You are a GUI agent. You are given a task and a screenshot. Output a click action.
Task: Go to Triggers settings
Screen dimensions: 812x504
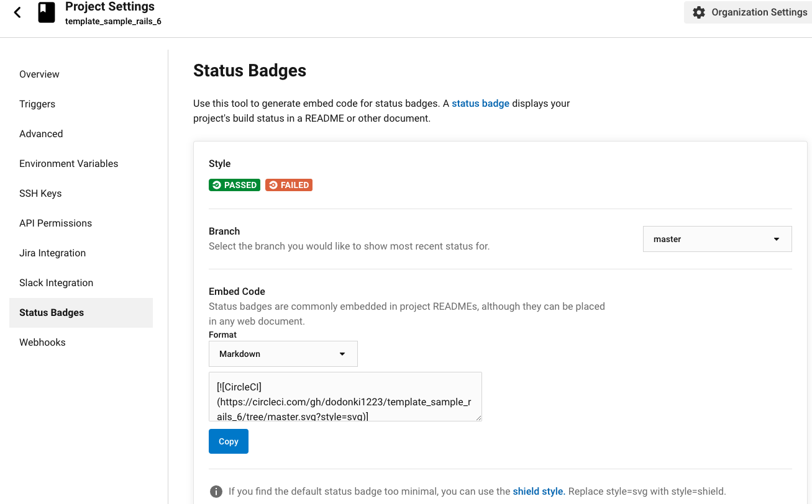37,104
